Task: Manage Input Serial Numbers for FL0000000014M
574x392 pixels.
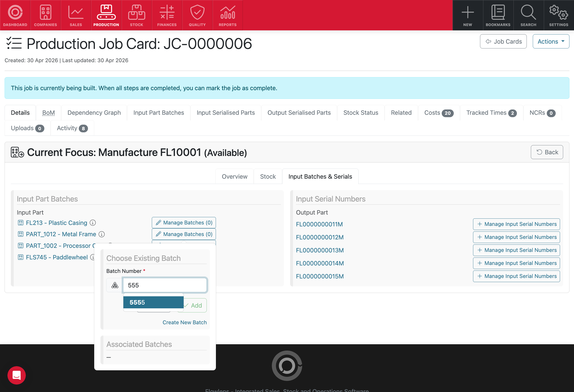Action: (516, 263)
